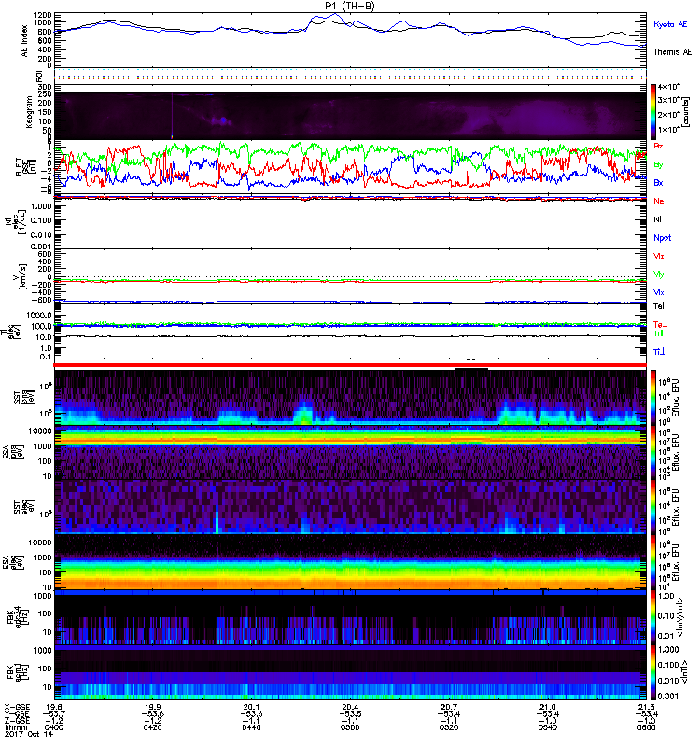Click the blue Ti perpendicular legend label
The image size is (700, 747).
[x=659, y=352]
